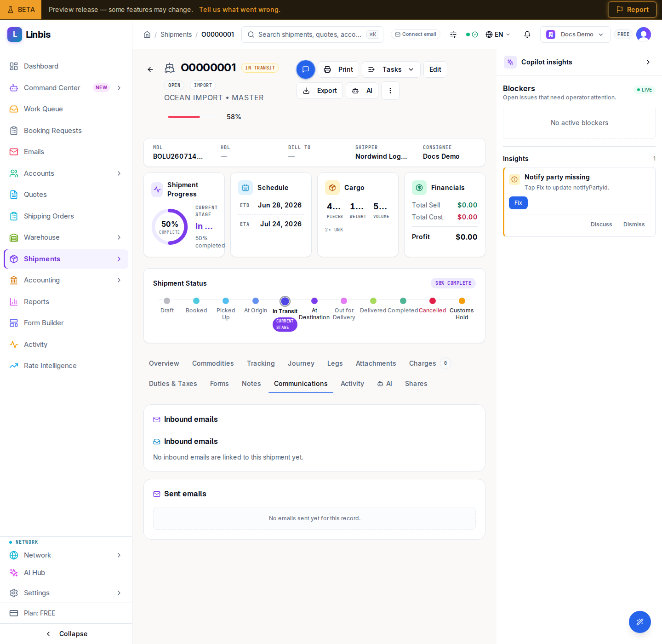
Task: Open display settings sliders icon
Action: coord(453,34)
